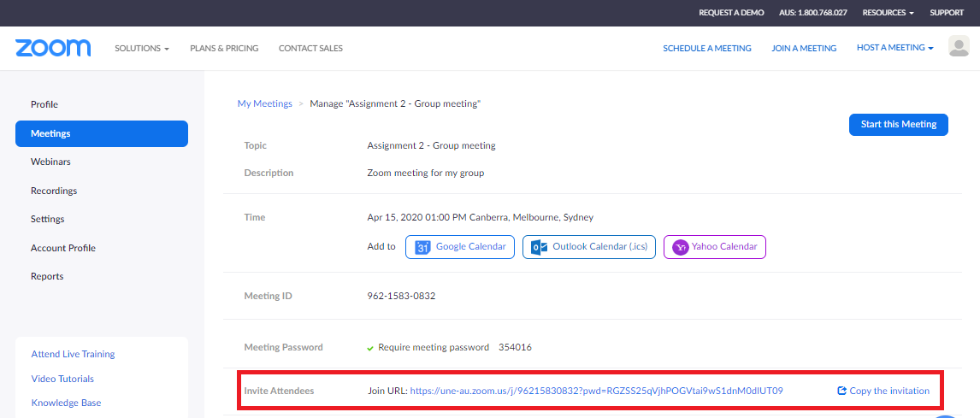Open the Join URL link

[x=596, y=391]
